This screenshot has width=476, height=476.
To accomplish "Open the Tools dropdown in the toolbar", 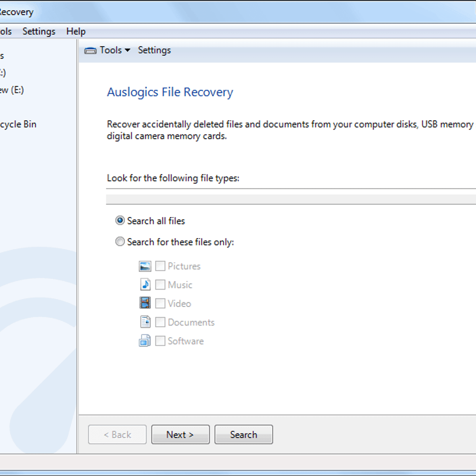I will (115, 50).
